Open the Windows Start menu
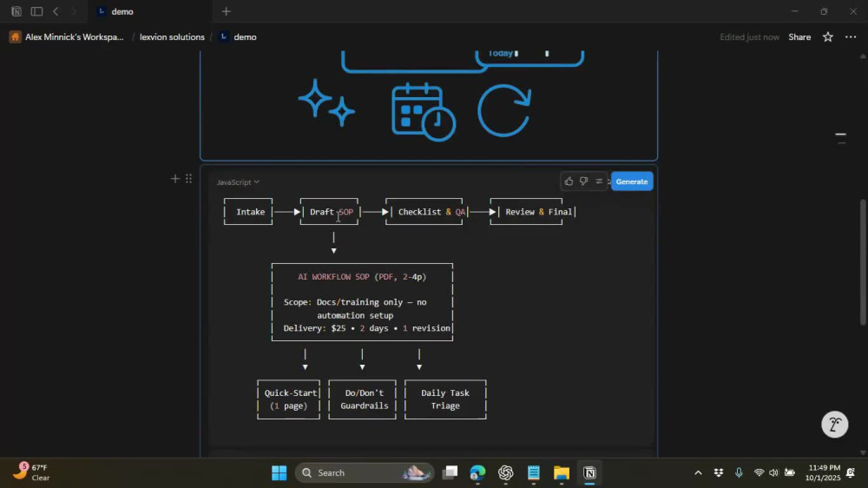The height and width of the screenshot is (488, 868). [x=279, y=472]
